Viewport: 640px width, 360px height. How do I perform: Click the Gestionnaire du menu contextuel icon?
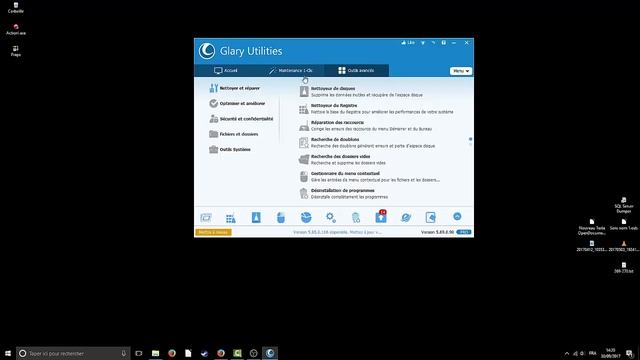[304, 177]
